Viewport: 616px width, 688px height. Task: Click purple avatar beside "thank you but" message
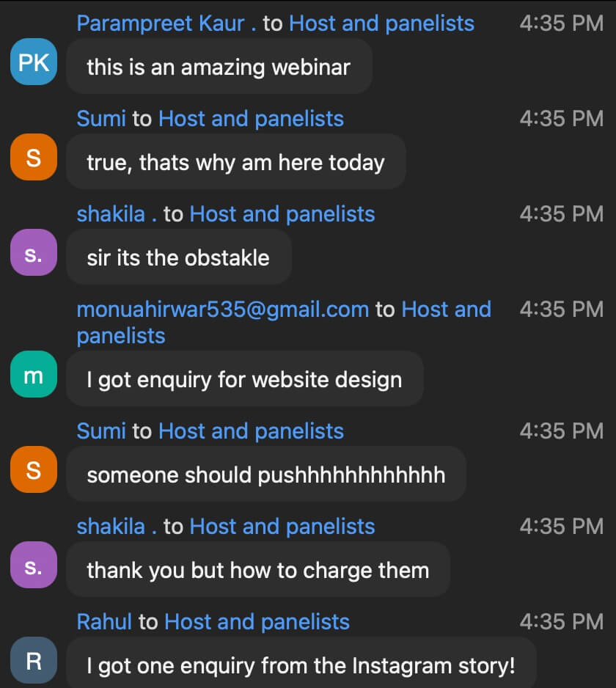click(x=34, y=566)
